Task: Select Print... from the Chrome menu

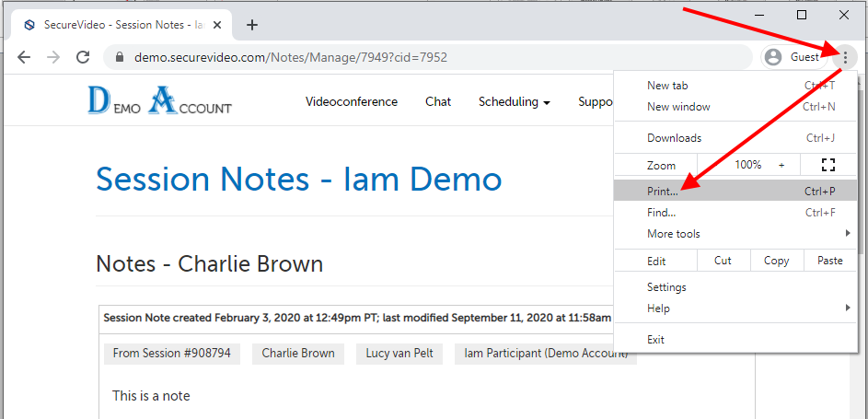Action: click(x=663, y=192)
